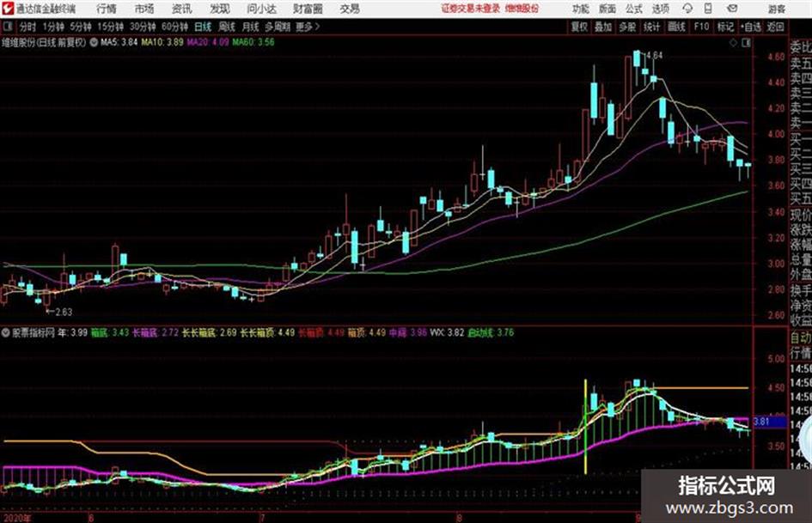Click the 自动 label in side panel
This screenshot has width=812, height=523.
(801, 338)
